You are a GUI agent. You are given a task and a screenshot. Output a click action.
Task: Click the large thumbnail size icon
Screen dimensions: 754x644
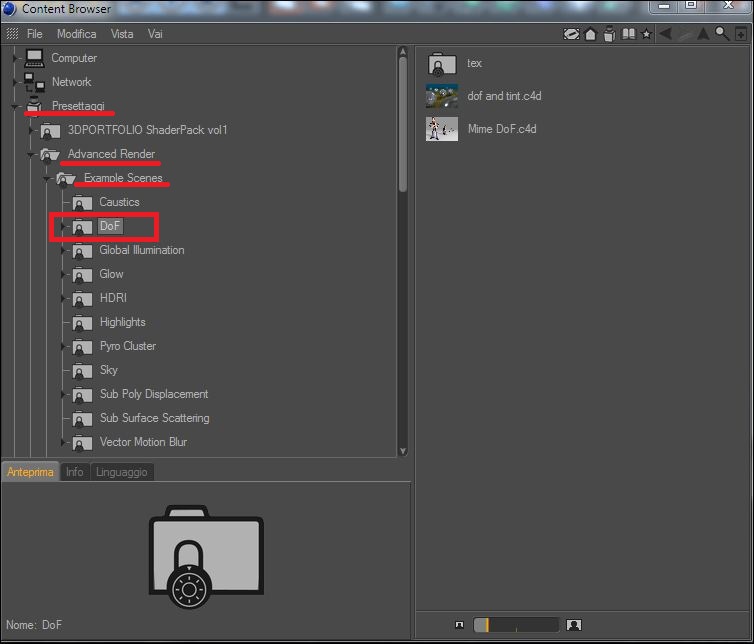pyautogui.click(x=574, y=625)
